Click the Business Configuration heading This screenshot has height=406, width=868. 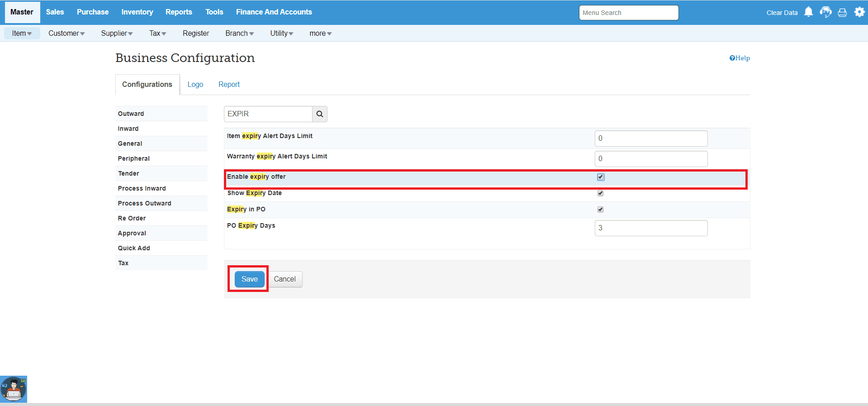pos(185,58)
